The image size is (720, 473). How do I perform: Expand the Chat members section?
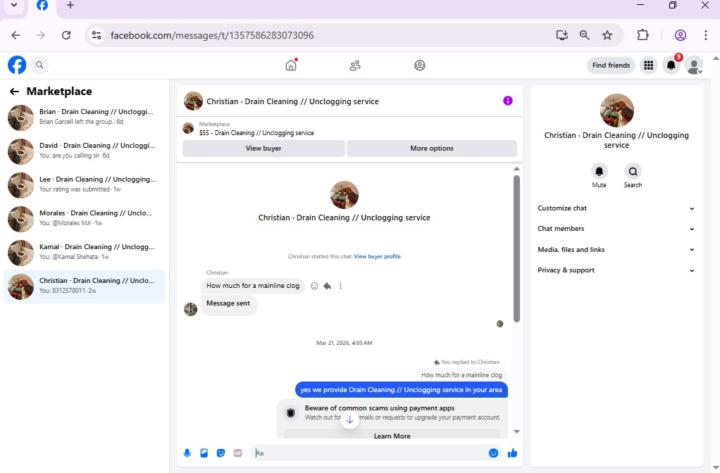616,229
